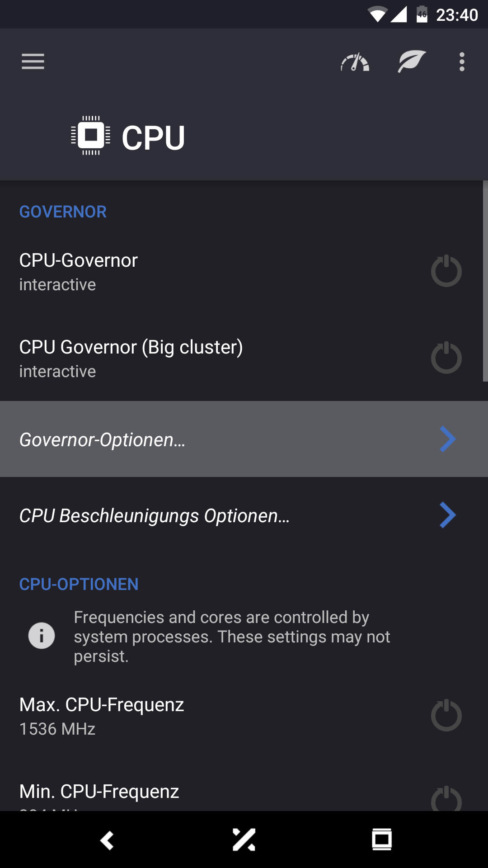The width and height of the screenshot is (488, 868).
Task: Toggle apply-on-boot for Min. CPU-Frequenz
Action: (446, 799)
